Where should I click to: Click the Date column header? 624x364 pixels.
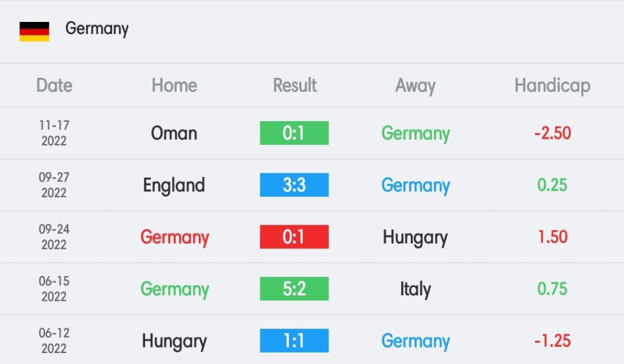click(x=54, y=85)
